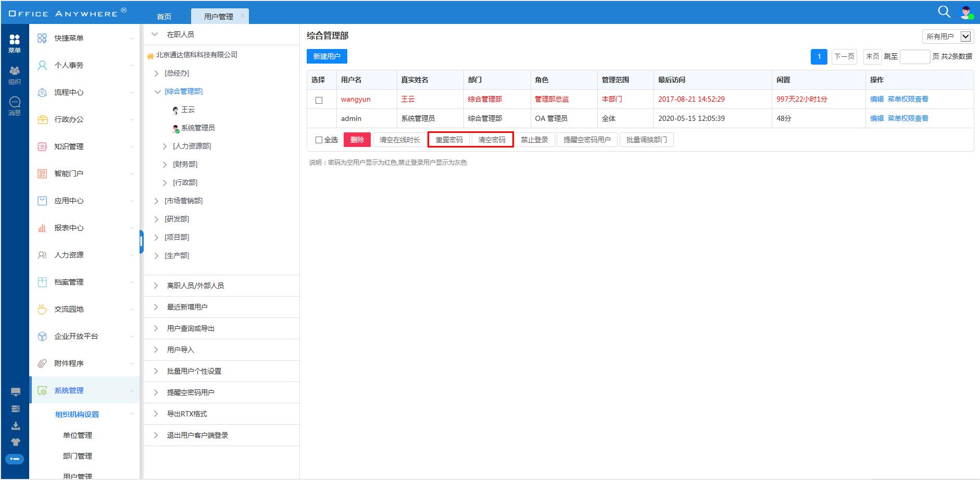Open the user avatar in top bar
Image resolution: width=980 pixels, height=480 pixels.
(966, 13)
